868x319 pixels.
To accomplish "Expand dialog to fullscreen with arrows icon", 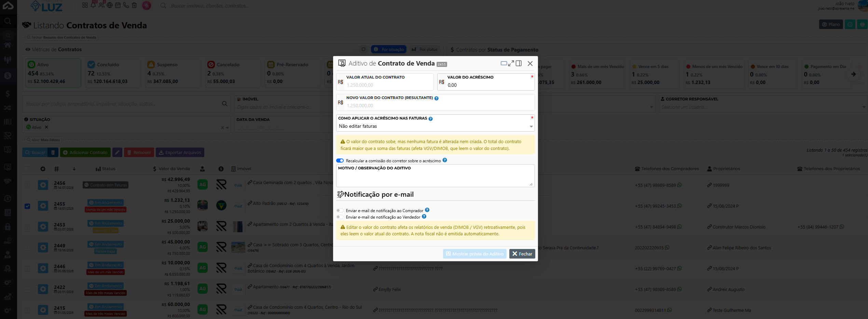I will [x=511, y=63].
